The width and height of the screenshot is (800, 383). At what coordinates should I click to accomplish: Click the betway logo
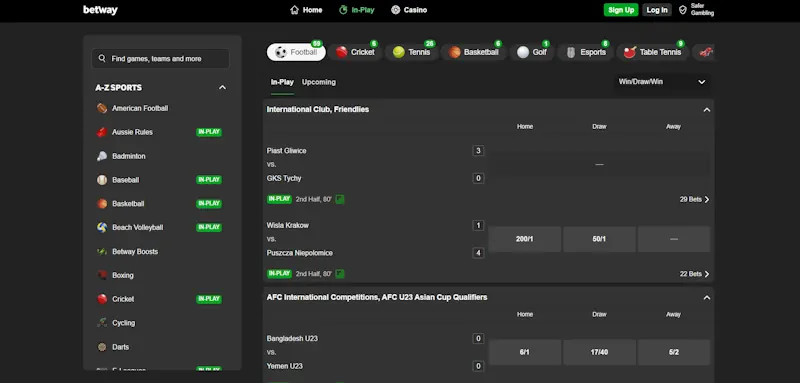coord(100,10)
